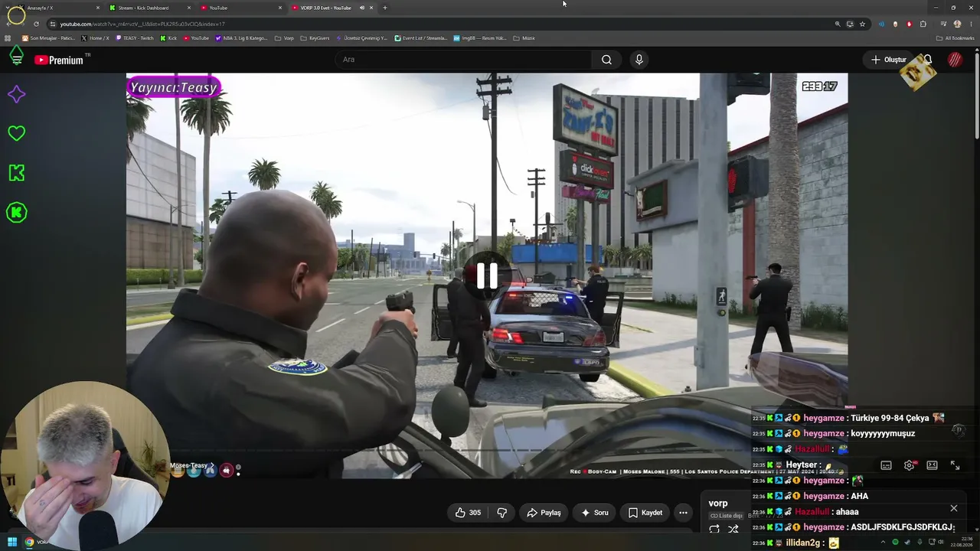Open the browser zoom magnifier icon
The image size is (980, 551).
[838, 24]
